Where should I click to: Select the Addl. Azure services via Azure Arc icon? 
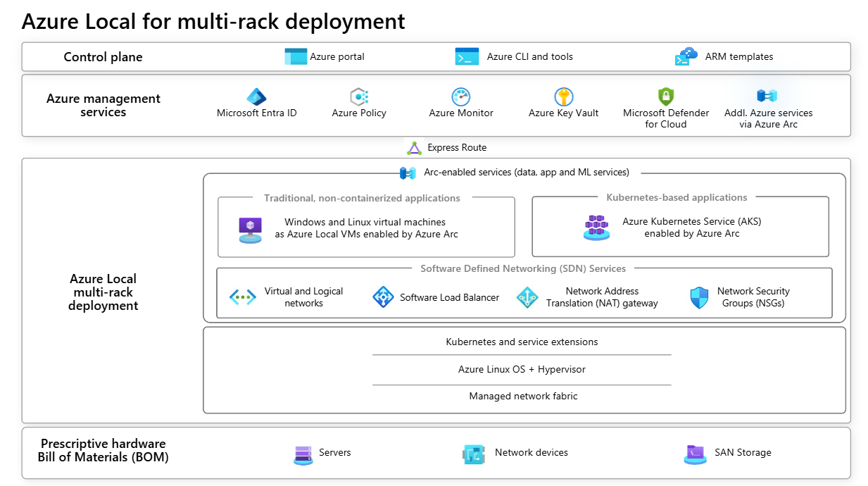click(767, 95)
